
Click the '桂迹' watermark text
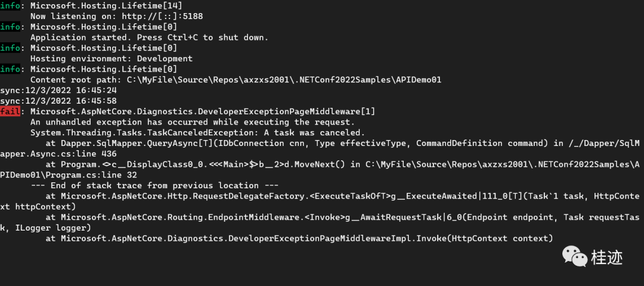pyautogui.click(x=607, y=257)
